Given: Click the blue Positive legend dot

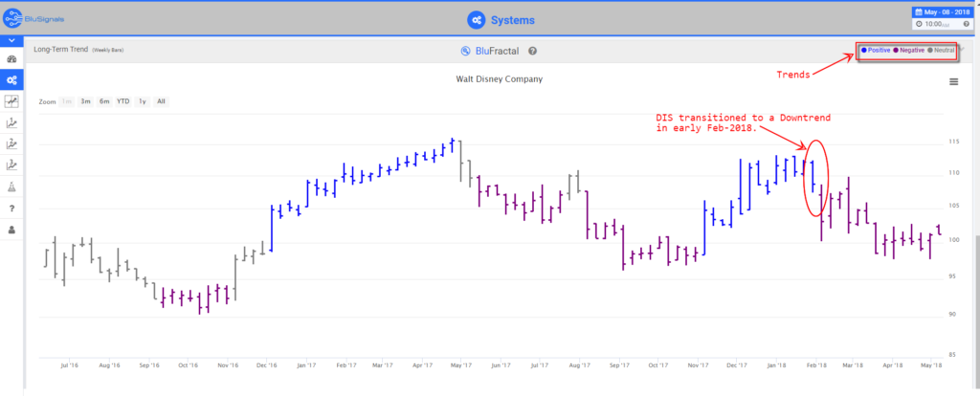Looking at the screenshot, I should (864, 50).
